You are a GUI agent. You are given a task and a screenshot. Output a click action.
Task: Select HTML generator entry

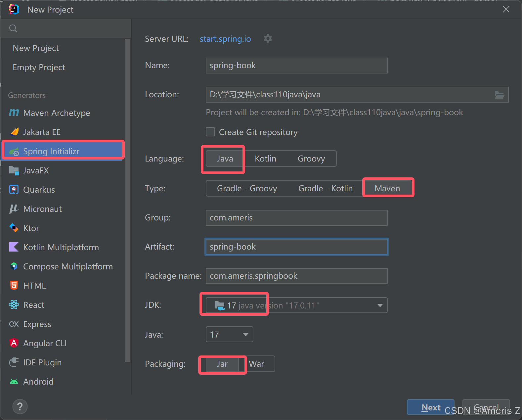(x=63, y=286)
